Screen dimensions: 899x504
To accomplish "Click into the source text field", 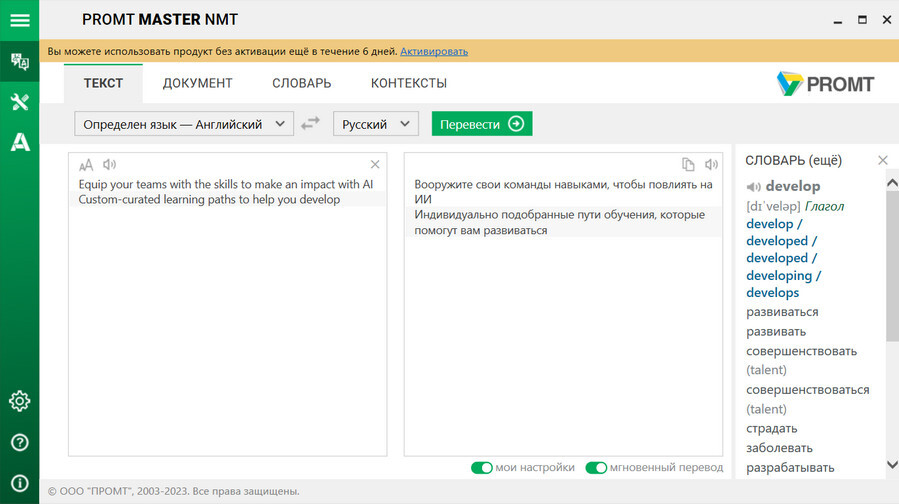I will (228, 304).
